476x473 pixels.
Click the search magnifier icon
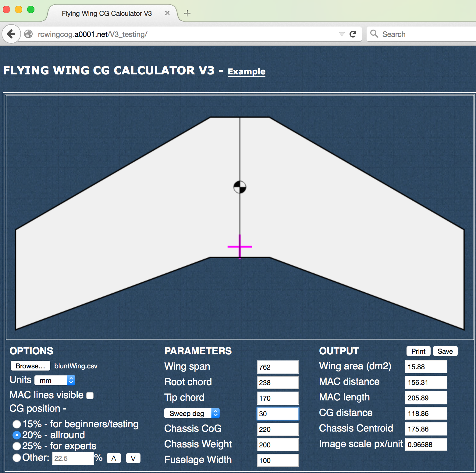pos(374,34)
